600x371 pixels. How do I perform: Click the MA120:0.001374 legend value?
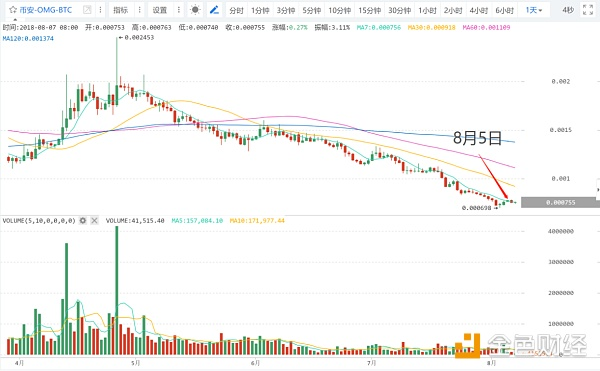coord(28,39)
